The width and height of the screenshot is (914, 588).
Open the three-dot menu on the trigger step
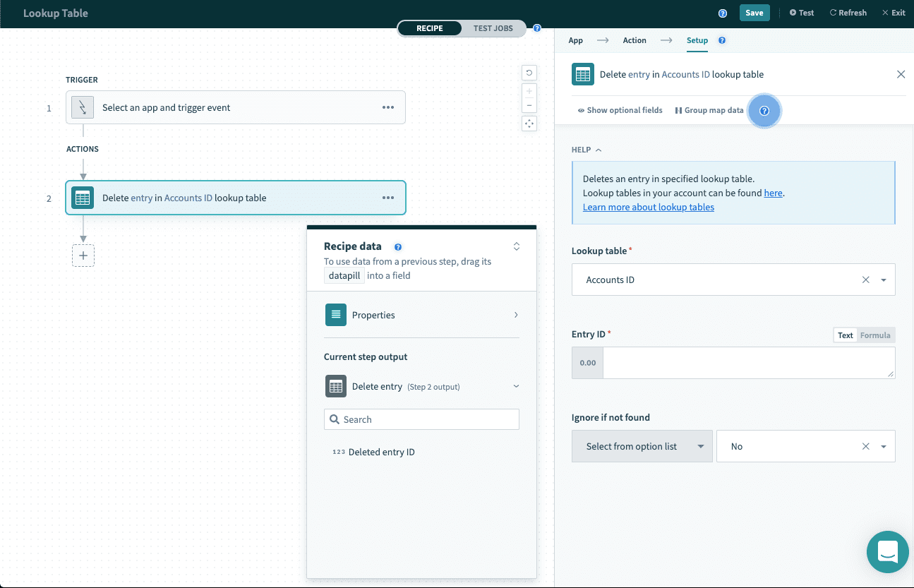point(387,108)
